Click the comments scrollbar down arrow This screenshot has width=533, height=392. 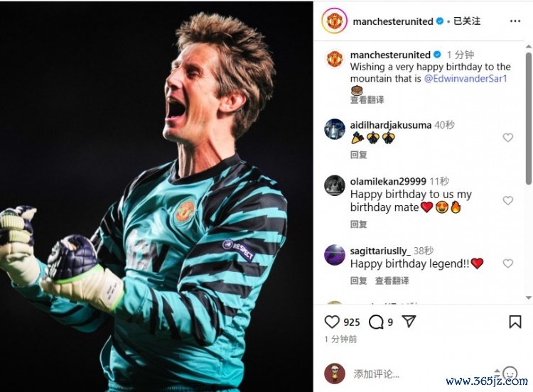529,298
